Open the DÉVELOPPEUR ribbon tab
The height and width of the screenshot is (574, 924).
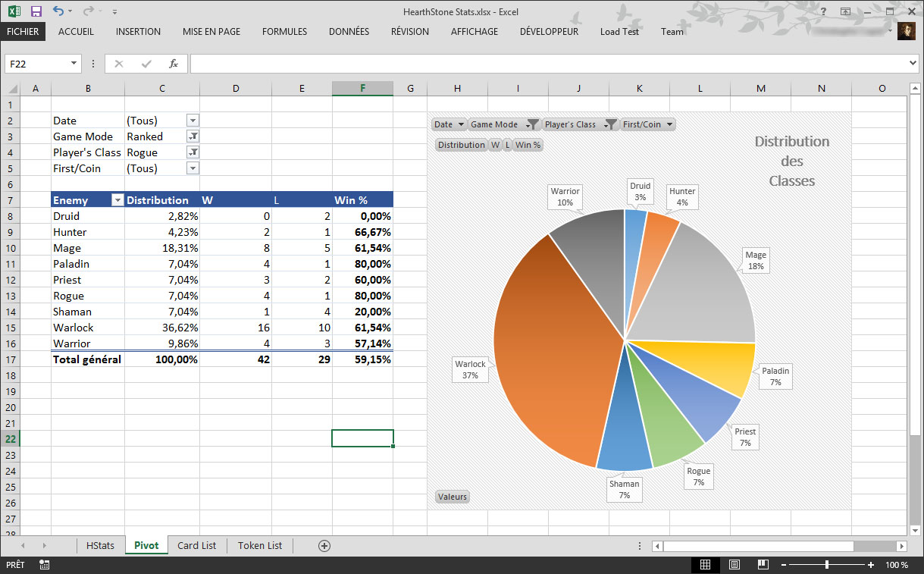click(x=549, y=32)
